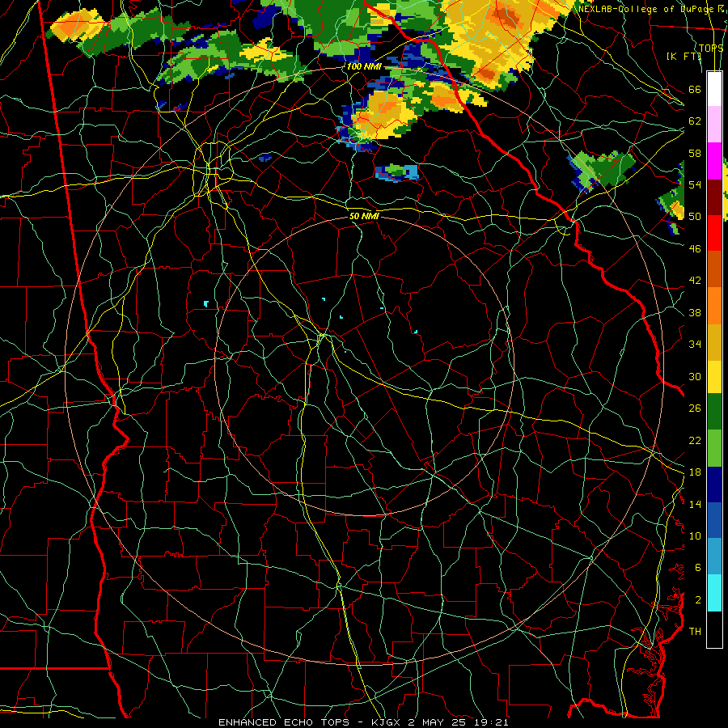Click the cyan 2 kft color band
Screen dimensions: 728x728
(714, 592)
